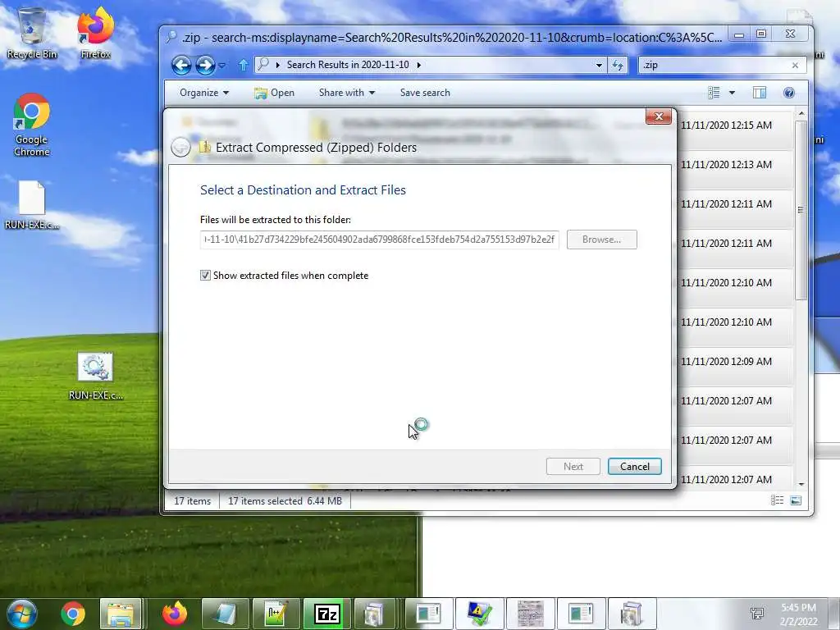This screenshot has width=840, height=630.
Task: Click the Explorer Forward navigation arrow
Action: 204,66
